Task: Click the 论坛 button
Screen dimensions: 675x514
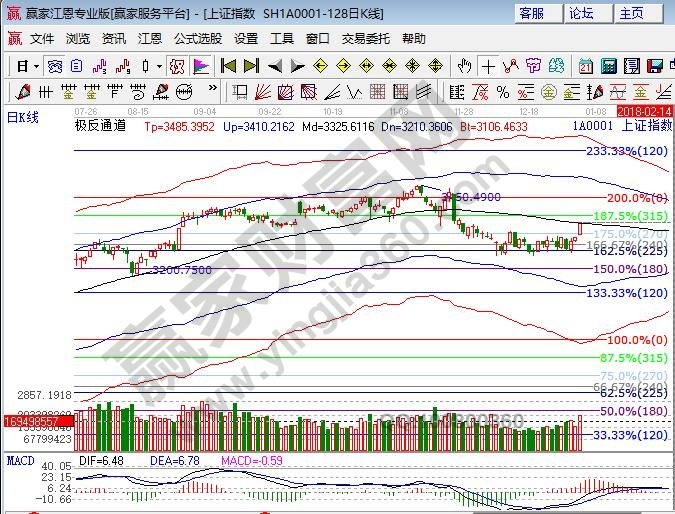Action: 581,13
